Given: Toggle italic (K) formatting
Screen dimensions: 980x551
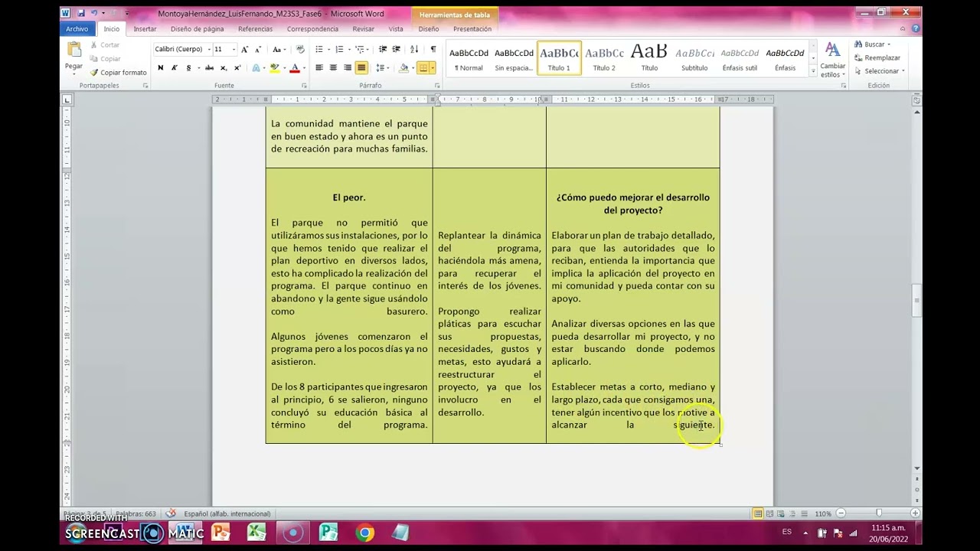Looking at the screenshot, I should 175,68.
